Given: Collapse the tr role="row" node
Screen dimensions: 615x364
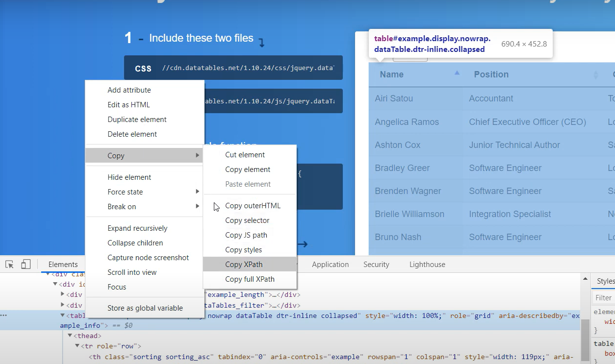Looking at the screenshot, I should [77, 346].
